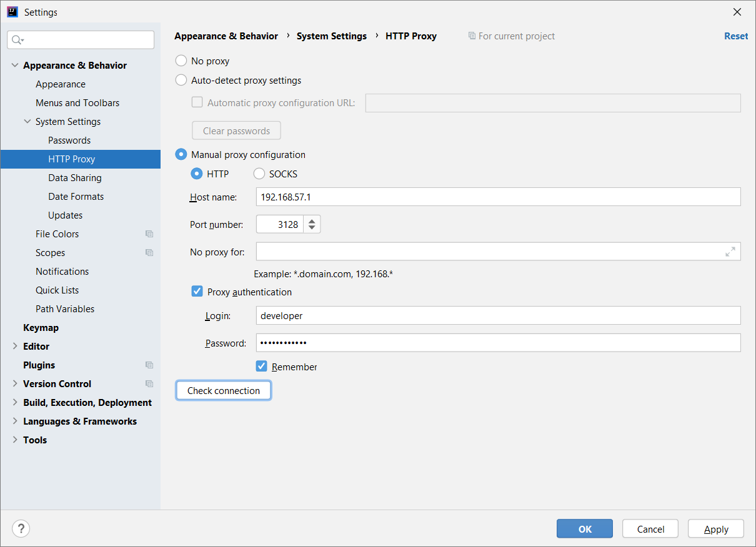Uncheck the Proxy authentication checkbox
756x547 pixels.
click(197, 292)
